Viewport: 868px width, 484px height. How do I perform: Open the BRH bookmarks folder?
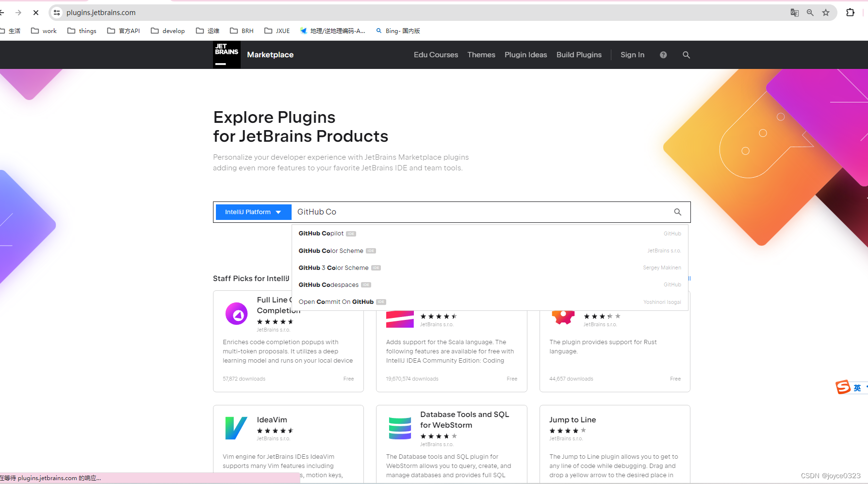tap(242, 31)
